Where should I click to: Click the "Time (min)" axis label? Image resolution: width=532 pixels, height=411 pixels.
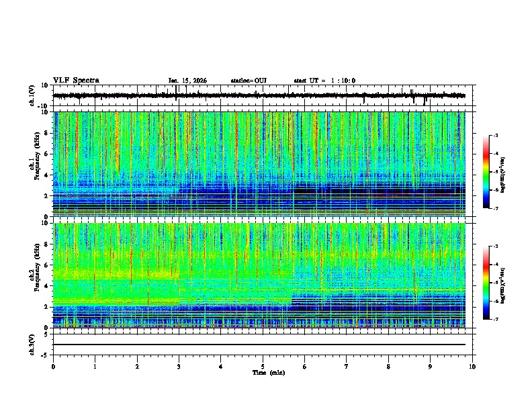(x=269, y=373)
